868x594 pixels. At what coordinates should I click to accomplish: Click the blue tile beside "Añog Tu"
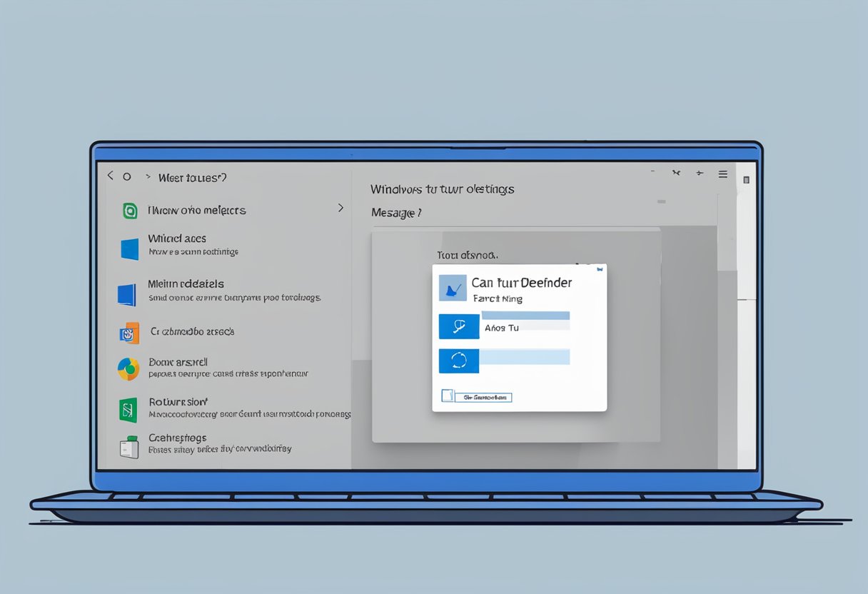pyautogui.click(x=458, y=326)
